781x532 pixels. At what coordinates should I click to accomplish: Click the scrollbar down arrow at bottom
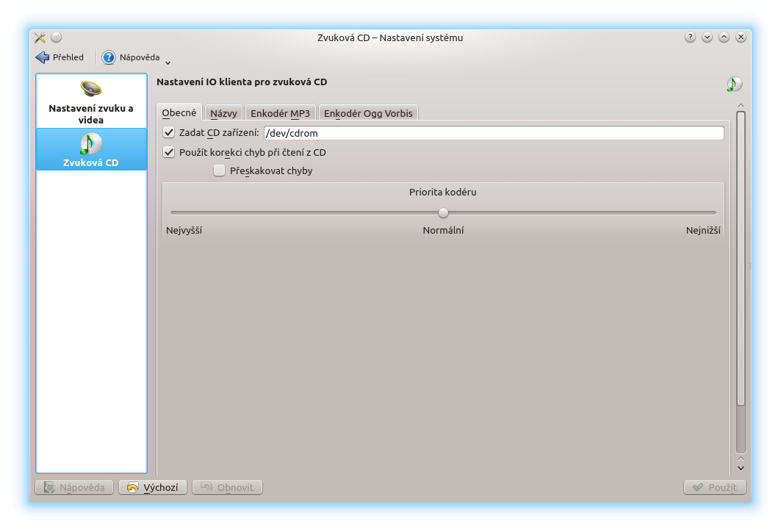(x=741, y=468)
